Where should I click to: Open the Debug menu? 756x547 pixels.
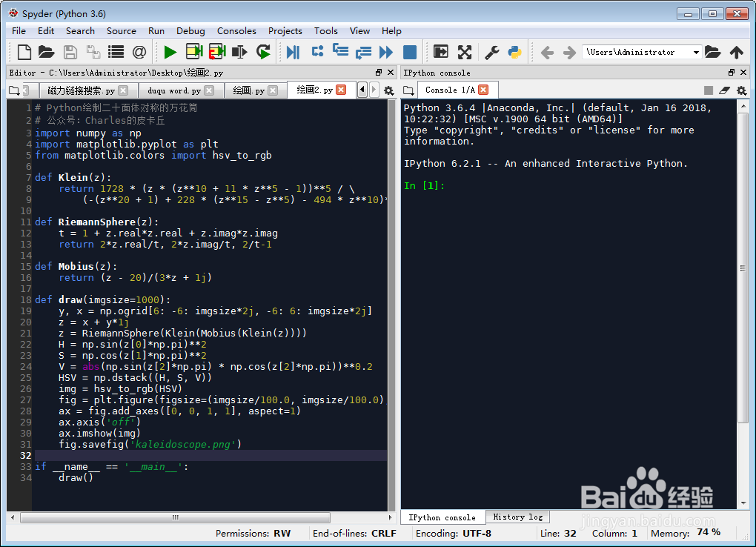pyautogui.click(x=190, y=31)
